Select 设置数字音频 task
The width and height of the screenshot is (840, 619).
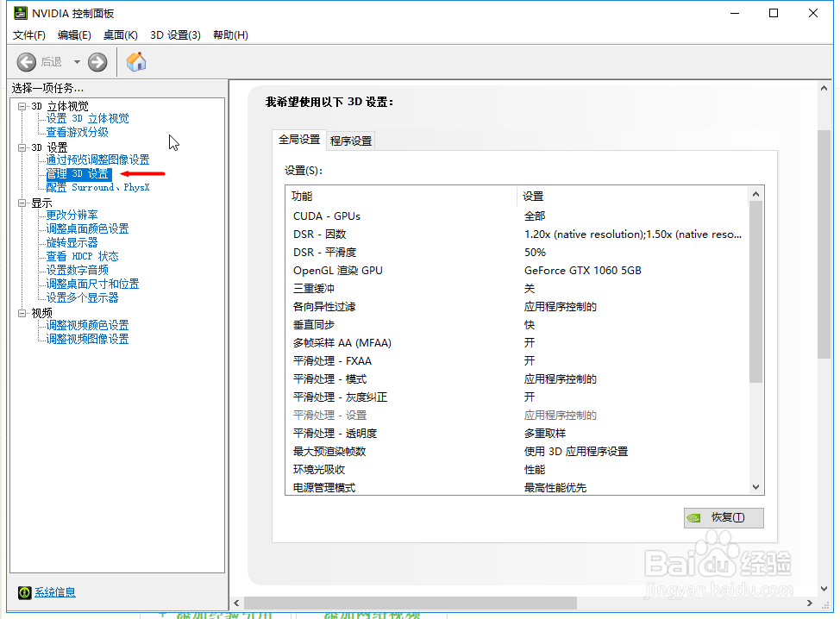click(x=77, y=270)
